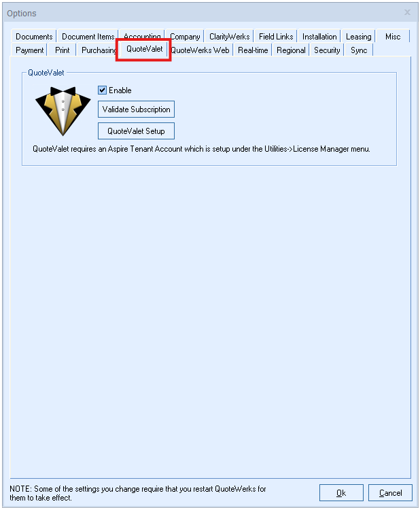Select the Print tab

point(62,50)
